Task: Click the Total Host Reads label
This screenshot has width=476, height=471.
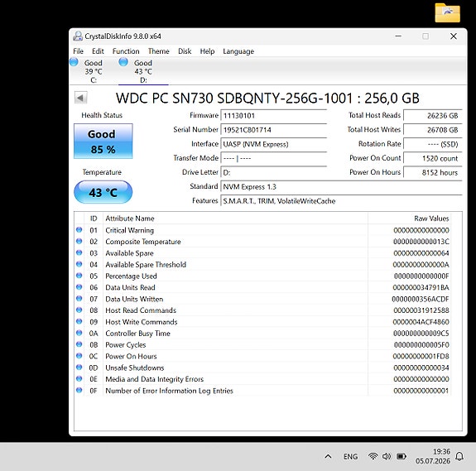Action: 374,115
